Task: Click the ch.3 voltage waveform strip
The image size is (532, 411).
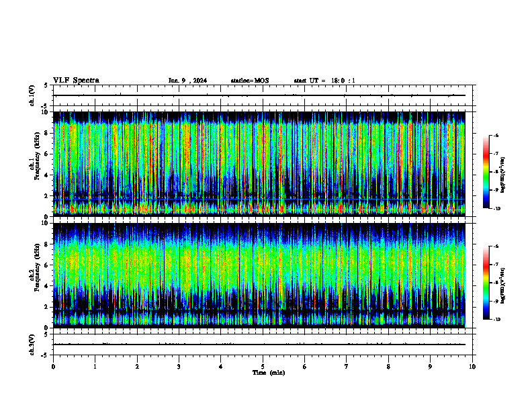Action: click(x=263, y=345)
